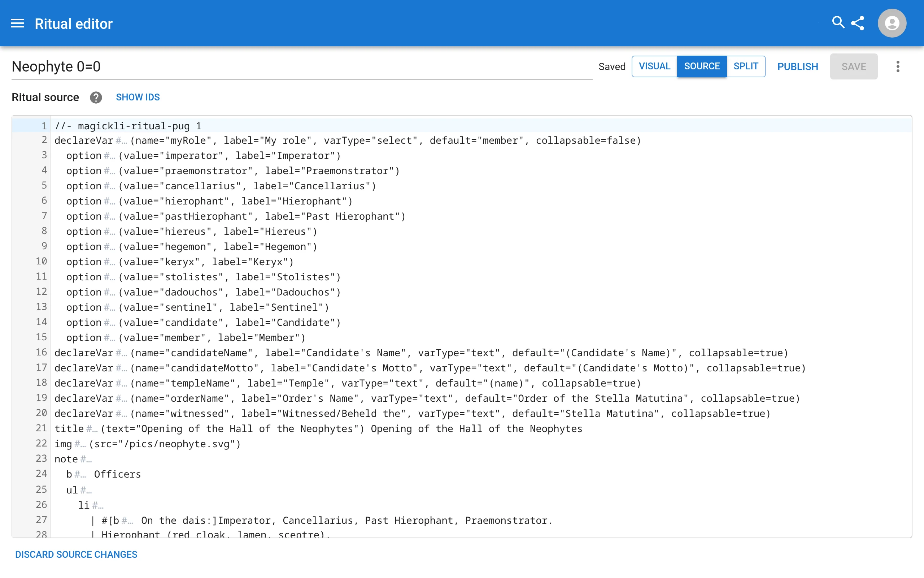This screenshot has height=578, width=924.
Task: Open the more options vertical dots menu
Action: [898, 66]
